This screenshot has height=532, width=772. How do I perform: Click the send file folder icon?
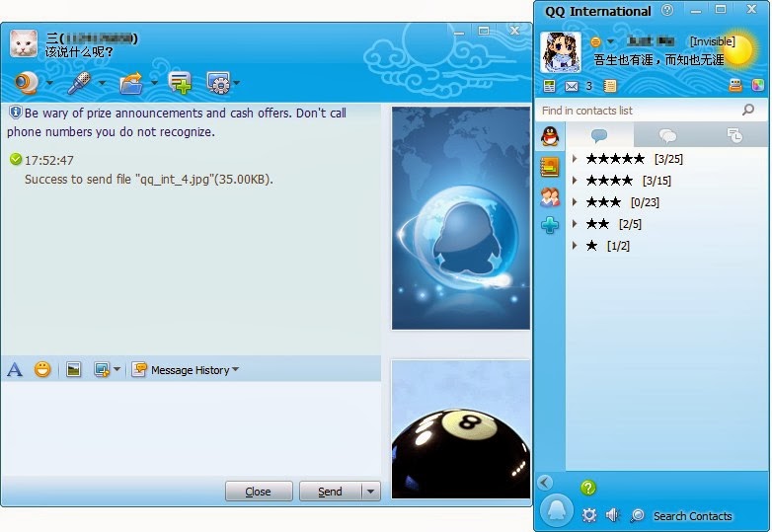click(x=132, y=83)
